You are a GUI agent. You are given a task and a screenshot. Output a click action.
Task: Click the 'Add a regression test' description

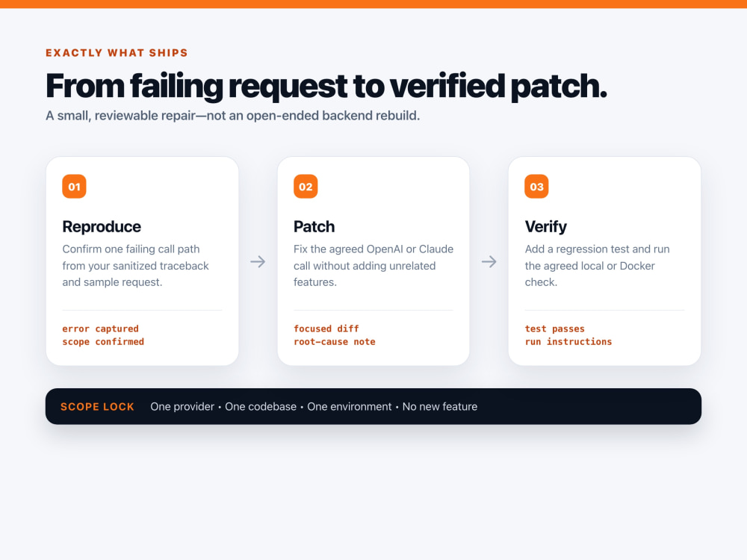(598, 266)
